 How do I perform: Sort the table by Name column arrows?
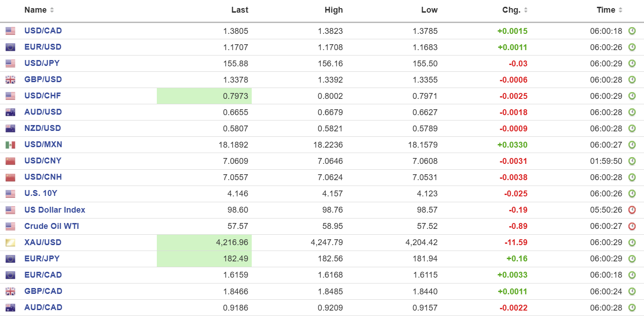(52, 10)
